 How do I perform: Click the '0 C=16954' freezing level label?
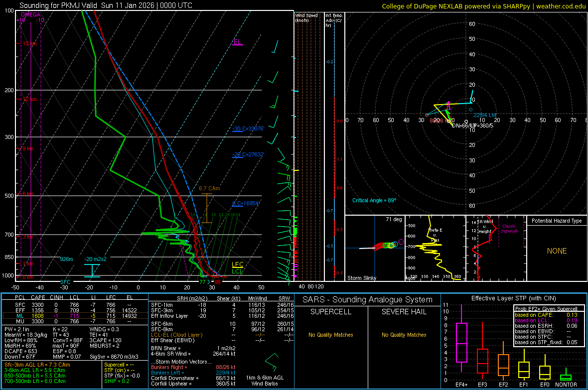coord(246,203)
